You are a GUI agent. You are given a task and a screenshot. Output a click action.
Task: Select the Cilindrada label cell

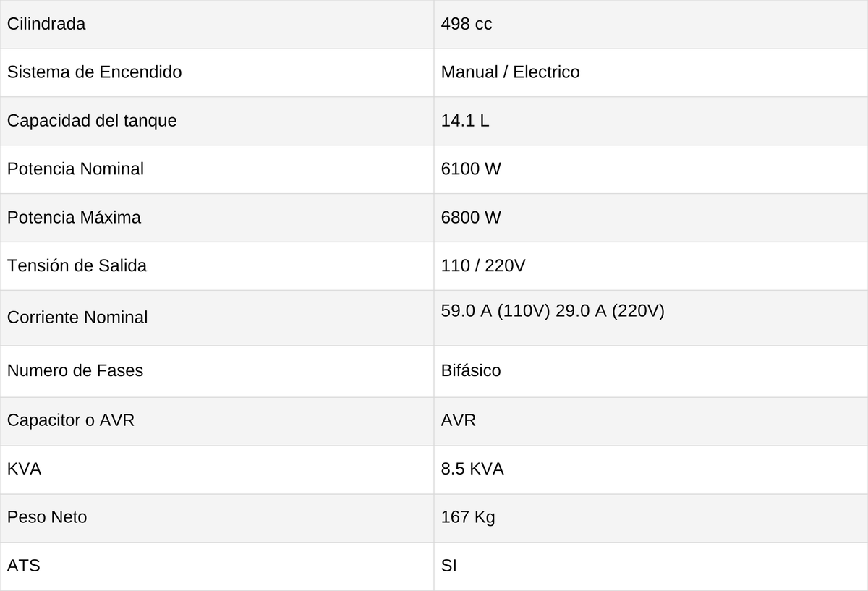tap(217, 24)
